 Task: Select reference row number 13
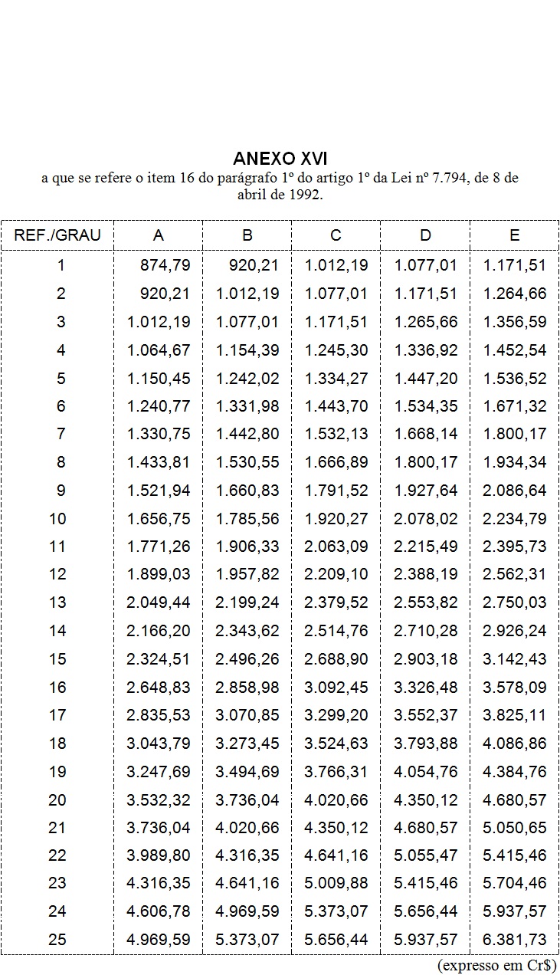tap(57, 602)
